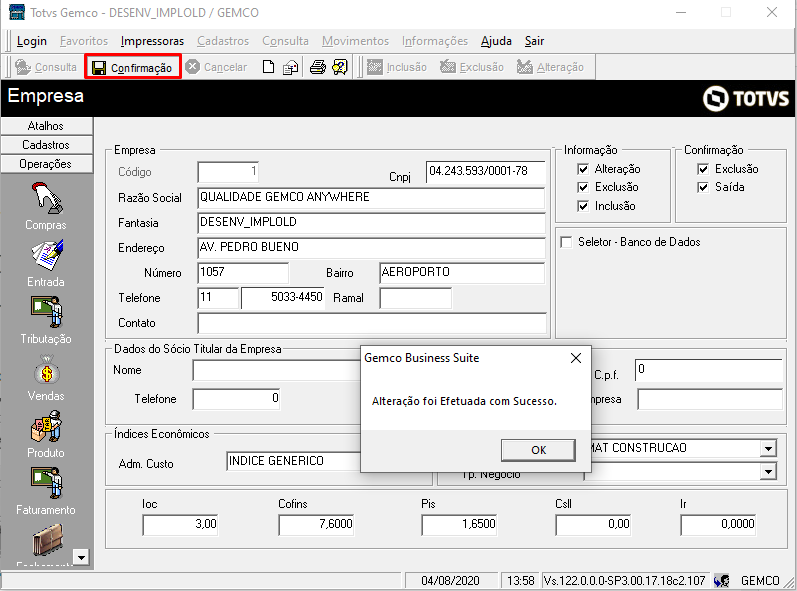This screenshot has height=591, width=797.
Task: Click the Número field showing 1057
Action: (243, 272)
